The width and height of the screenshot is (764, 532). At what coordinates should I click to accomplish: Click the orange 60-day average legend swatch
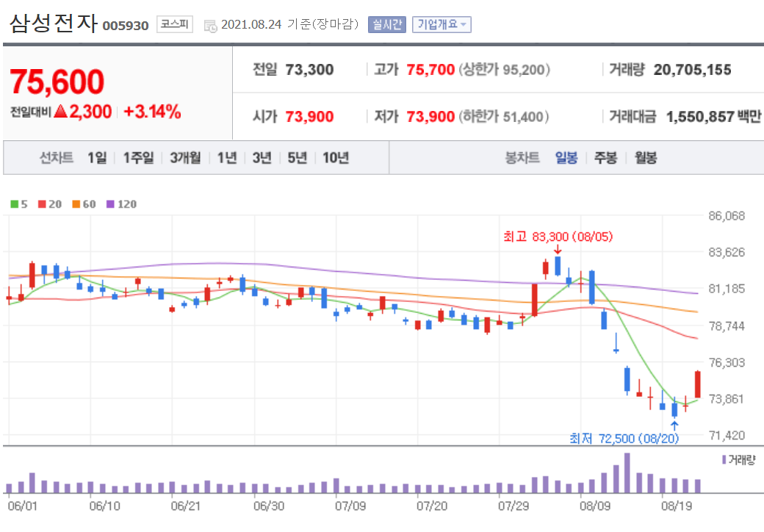76,204
